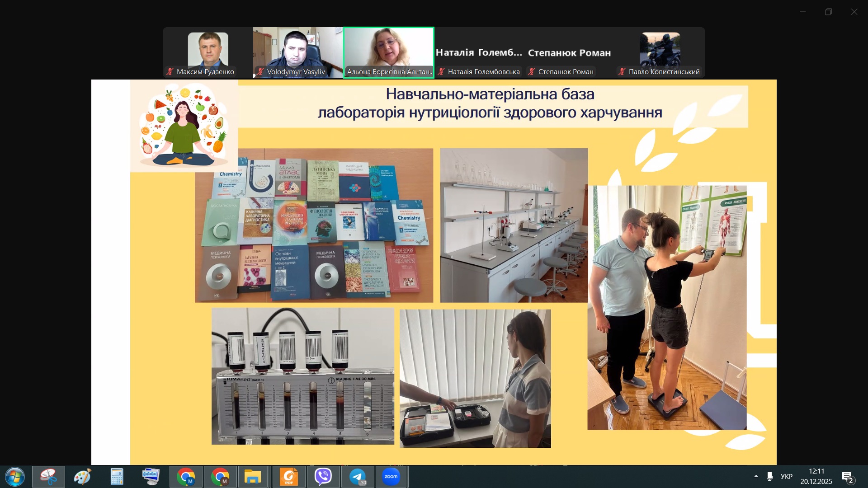
Task: Open Telegram with 30 unread badge
Action: (x=357, y=477)
